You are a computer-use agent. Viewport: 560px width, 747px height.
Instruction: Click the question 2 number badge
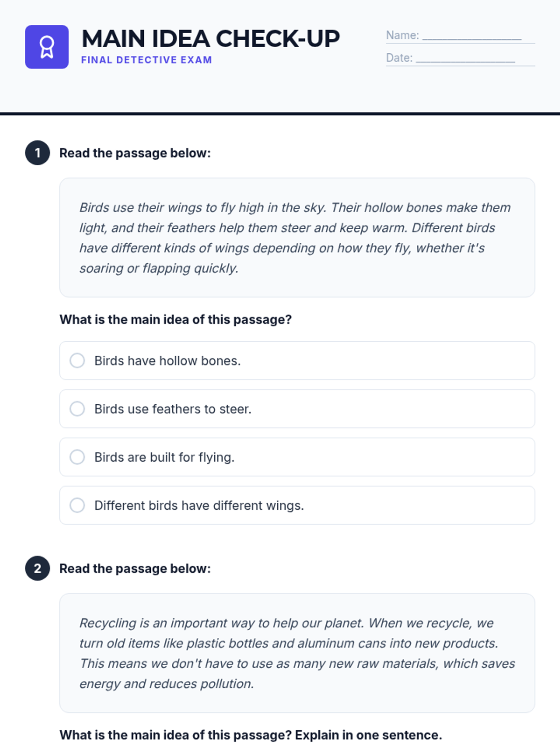37,568
